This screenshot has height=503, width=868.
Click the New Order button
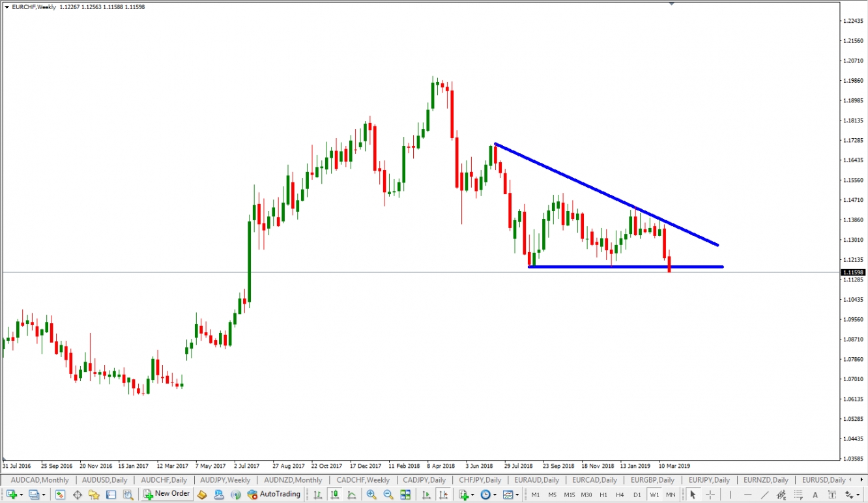tap(167, 494)
